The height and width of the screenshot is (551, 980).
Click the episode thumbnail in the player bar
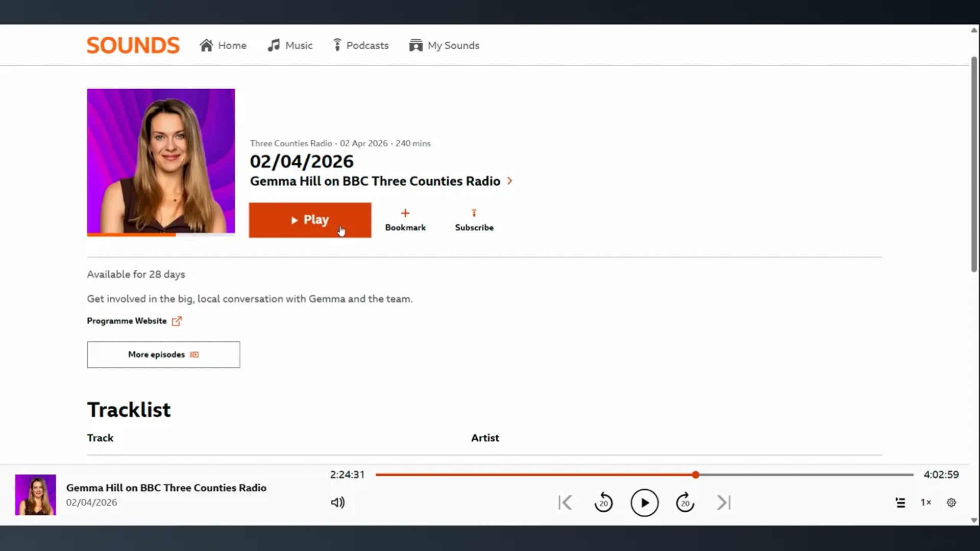[x=35, y=494]
